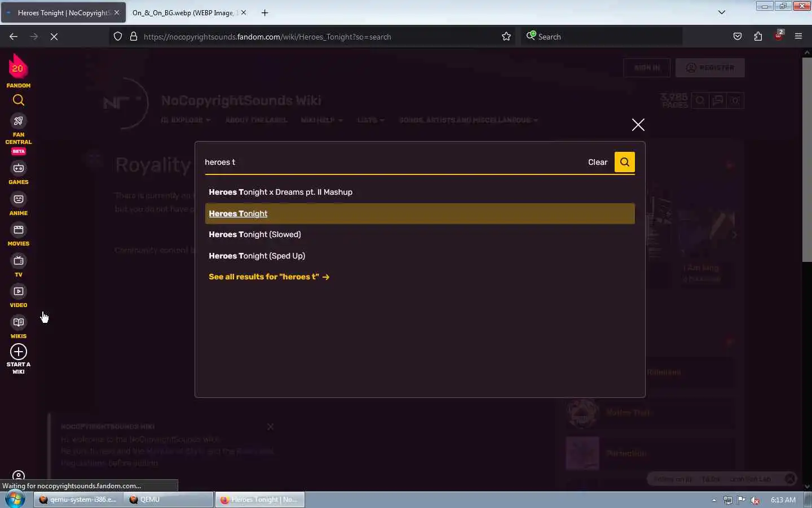Screen dimensions: 812x508
Task: Open user profile icon at sidebar bottom
Action: pyautogui.click(x=19, y=476)
